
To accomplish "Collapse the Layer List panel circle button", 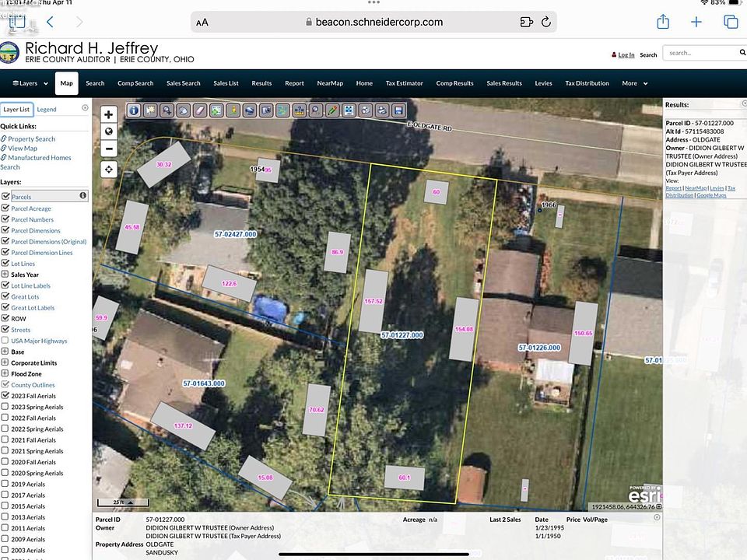I will pyautogui.click(x=85, y=107).
